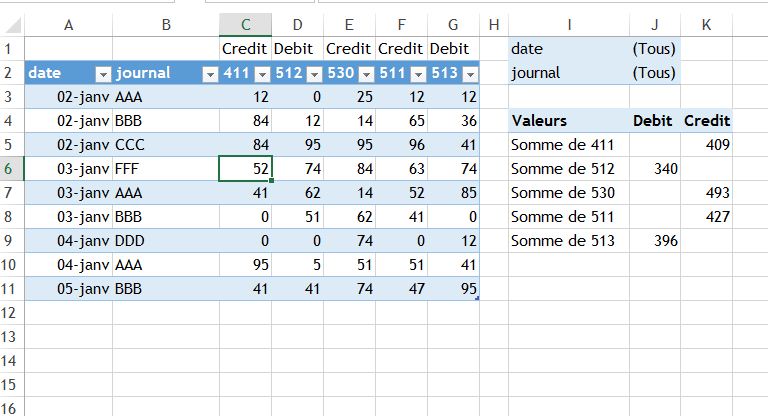Select active cell C6 with value 52

(245, 169)
